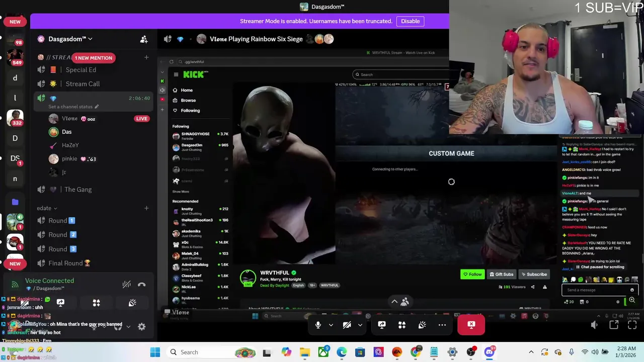Disable Streamer Mode in the purple banner
The width and height of the screenshot is (644, 362).
410,21
